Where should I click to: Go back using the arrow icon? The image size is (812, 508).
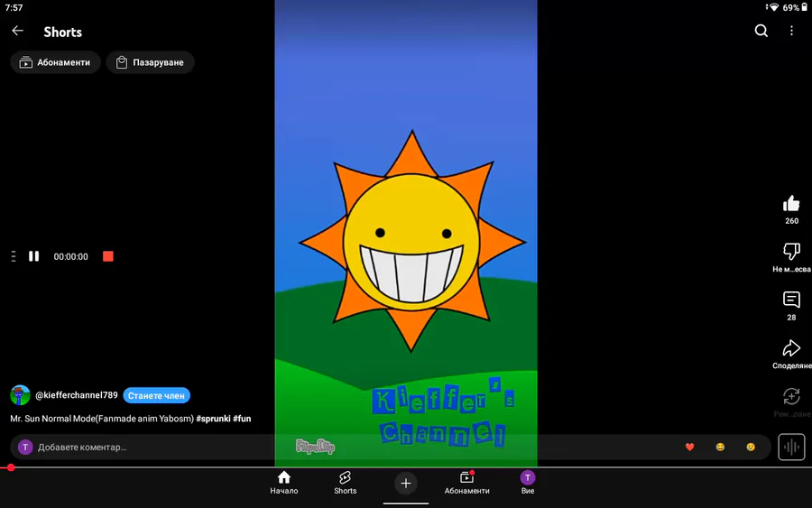point(18,31)
